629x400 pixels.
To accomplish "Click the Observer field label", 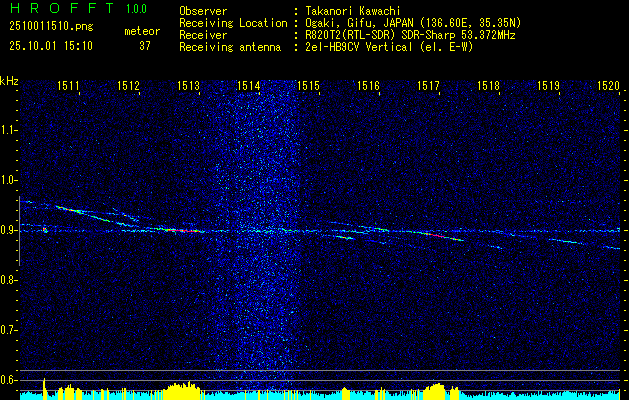I will (203, 11).
